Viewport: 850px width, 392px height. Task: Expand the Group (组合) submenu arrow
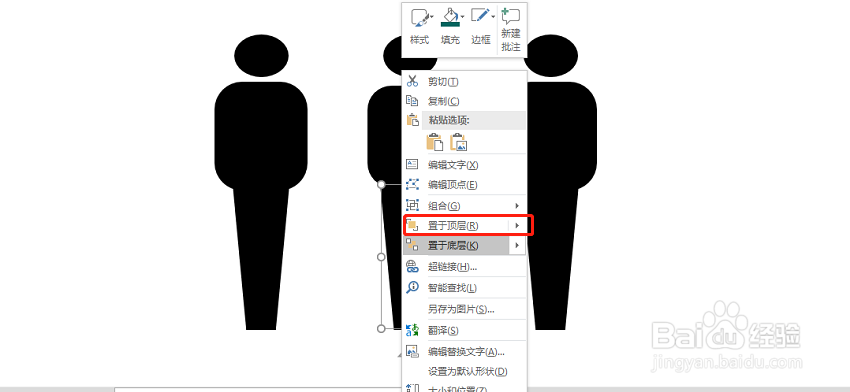[517, 206]
